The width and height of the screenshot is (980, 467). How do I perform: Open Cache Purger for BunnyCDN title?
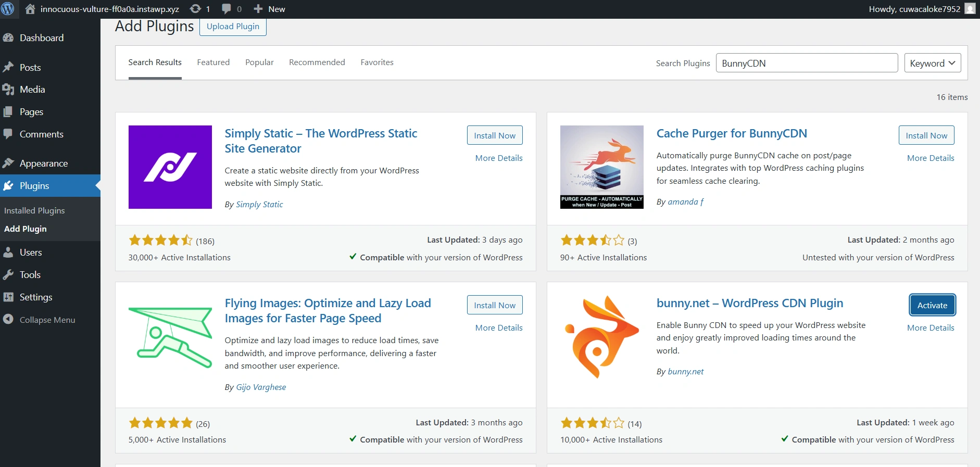(x=732, y=134)
